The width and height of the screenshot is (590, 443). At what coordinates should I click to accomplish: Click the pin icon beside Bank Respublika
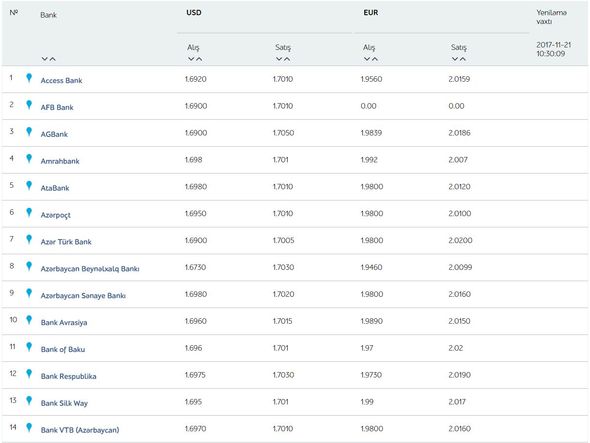[x=29, y=374]
